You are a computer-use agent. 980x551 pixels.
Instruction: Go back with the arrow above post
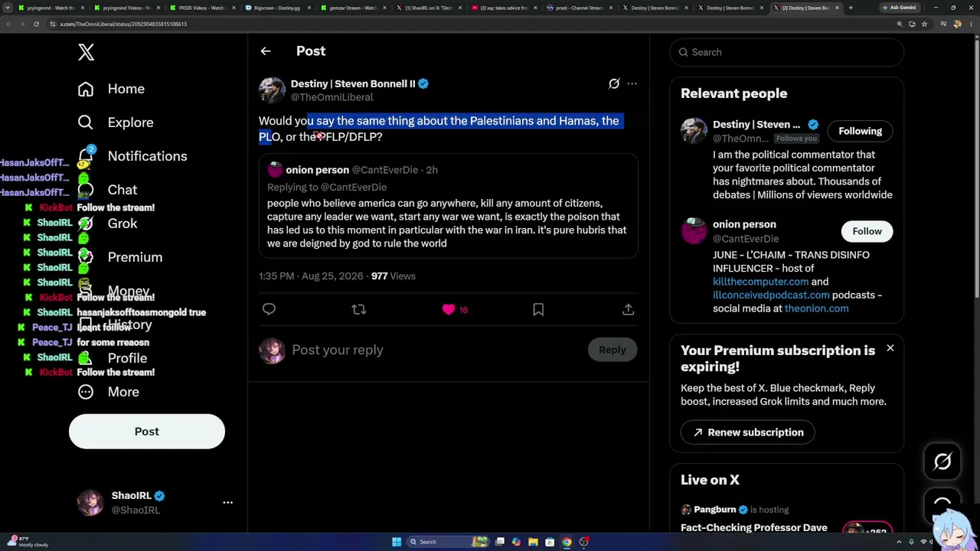tap(266, 51)
